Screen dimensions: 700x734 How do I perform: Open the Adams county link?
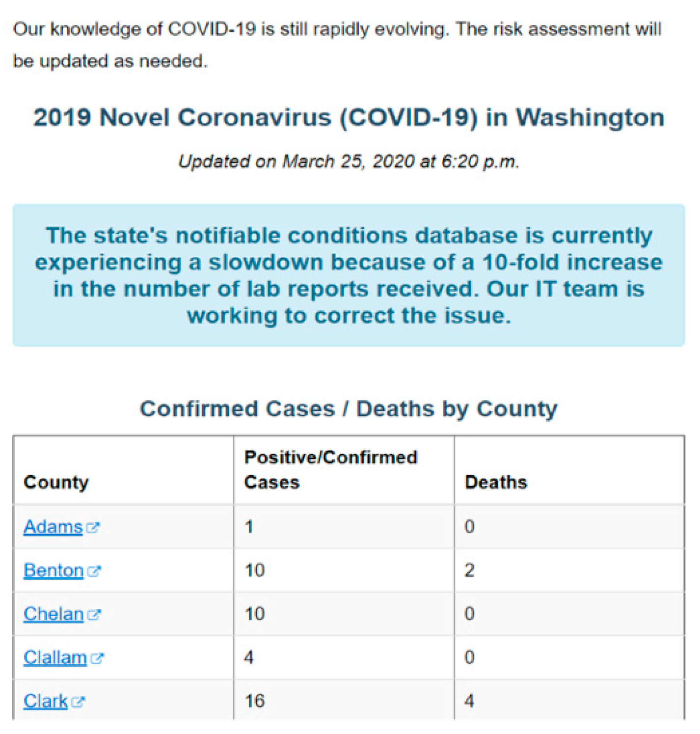53,527
